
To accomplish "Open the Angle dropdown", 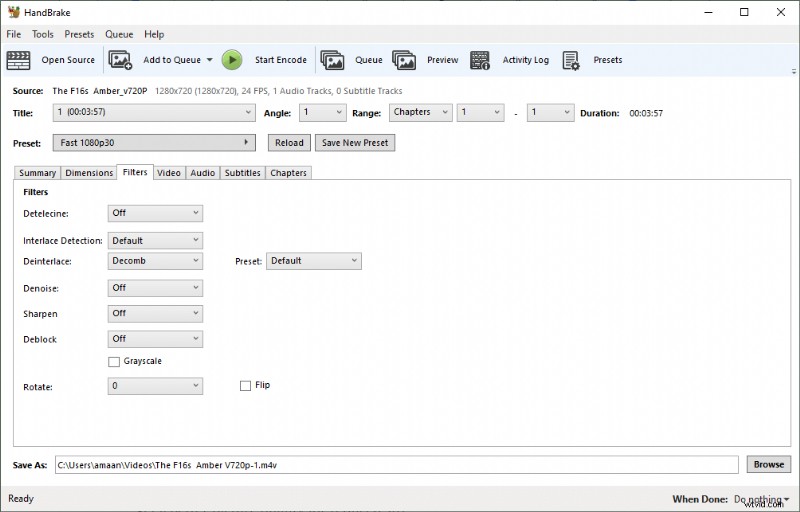I will (x=322, y=113).
